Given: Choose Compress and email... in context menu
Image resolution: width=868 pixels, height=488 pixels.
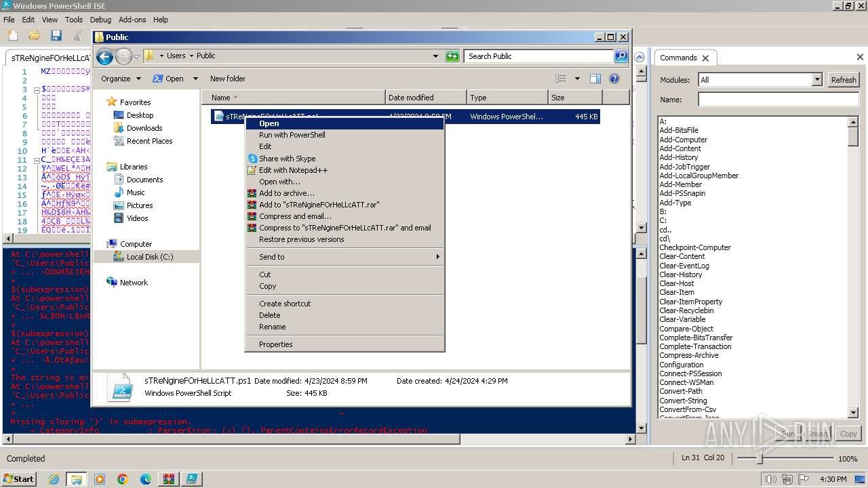Looking at the screenshot, I should click(344, 216).
